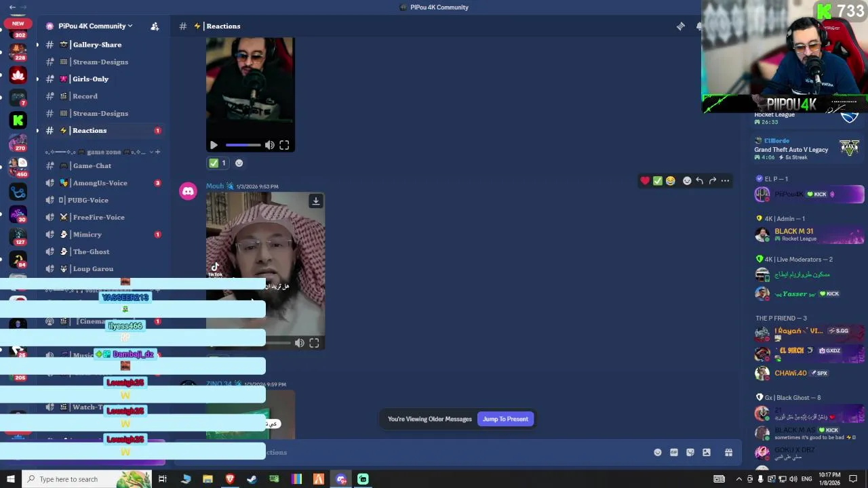Select the Record channel
868x488 pixels.
pos(102,96)
